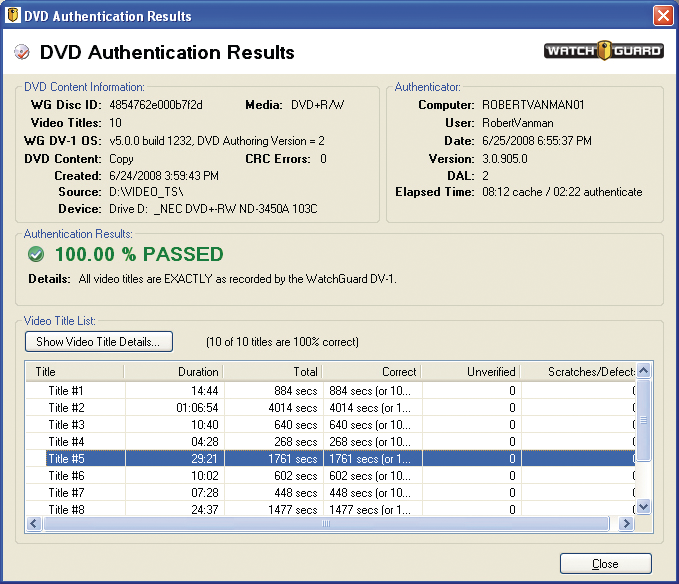The height and width of the screenshot is (584, 679).
Task: Click the DVD disc icon beside heading
Action: pos(20,53)
